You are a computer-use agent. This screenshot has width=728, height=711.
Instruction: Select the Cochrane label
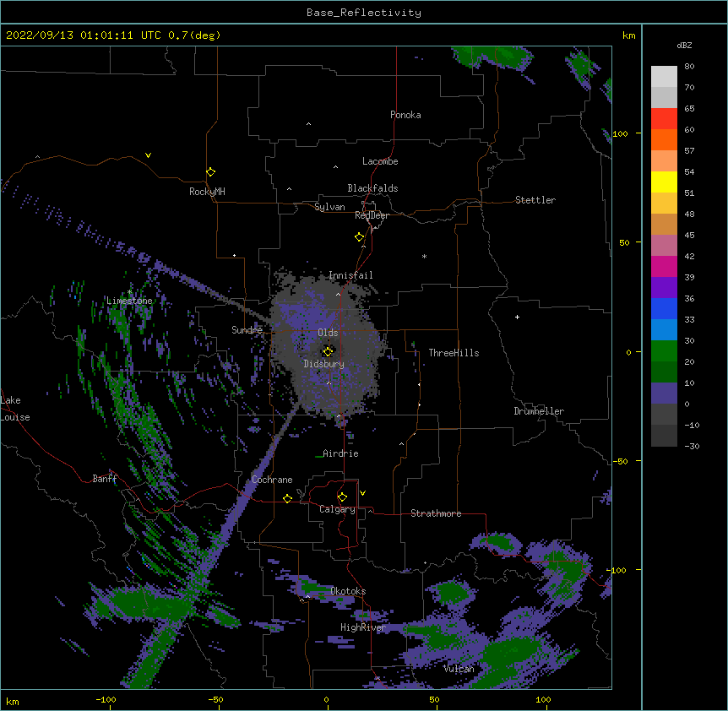(x=272, y=480)
